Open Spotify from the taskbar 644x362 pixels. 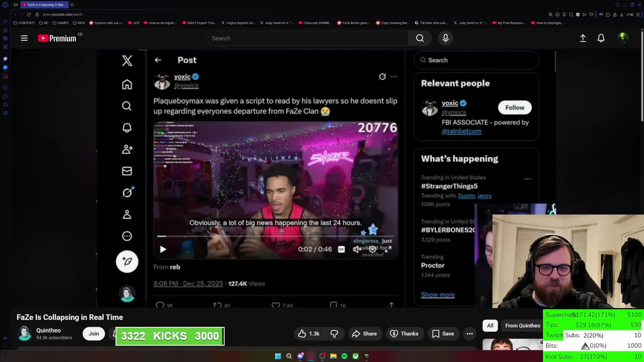pyautogui.click(x=344, y=356)
